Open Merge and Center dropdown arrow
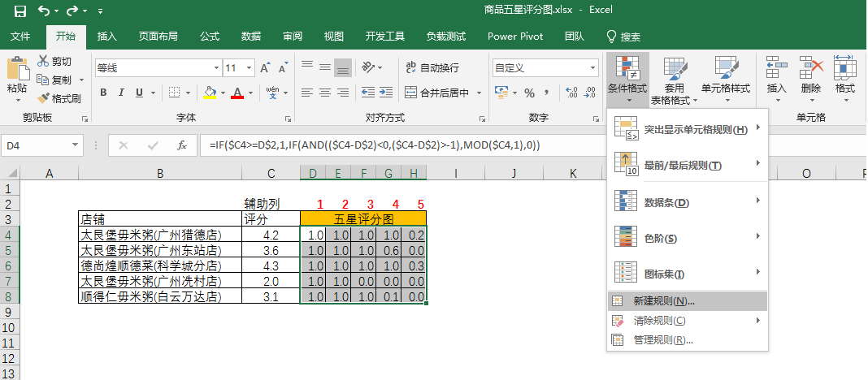Image resolution: width=868 pixels, height=380 pixels. coord(479,93)
